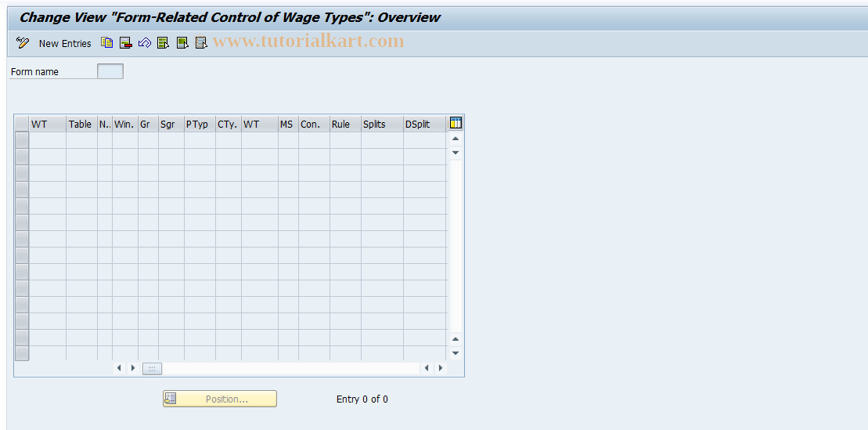Click the Select All icon

164,42
